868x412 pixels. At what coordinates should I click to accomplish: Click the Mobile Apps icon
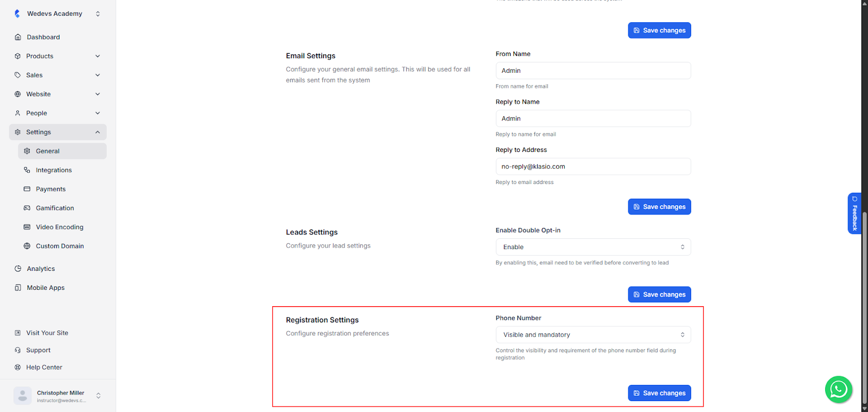point(18,288)
